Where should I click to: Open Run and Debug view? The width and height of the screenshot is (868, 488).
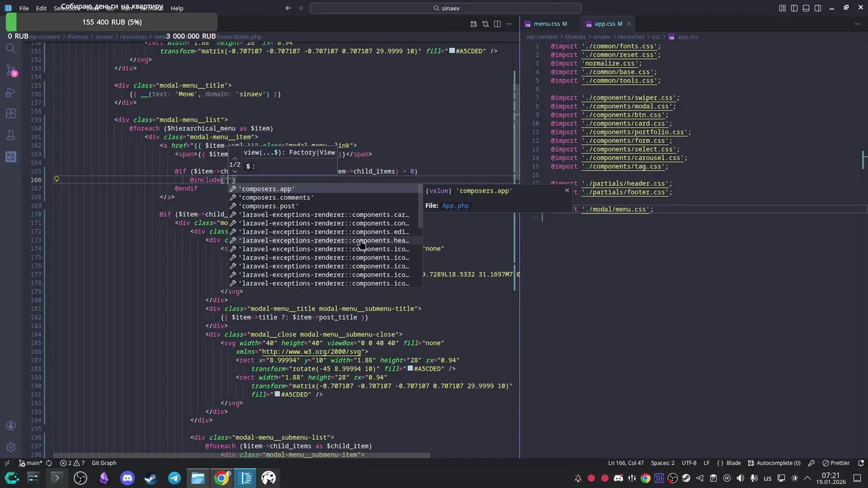click(x=10, y=92)
